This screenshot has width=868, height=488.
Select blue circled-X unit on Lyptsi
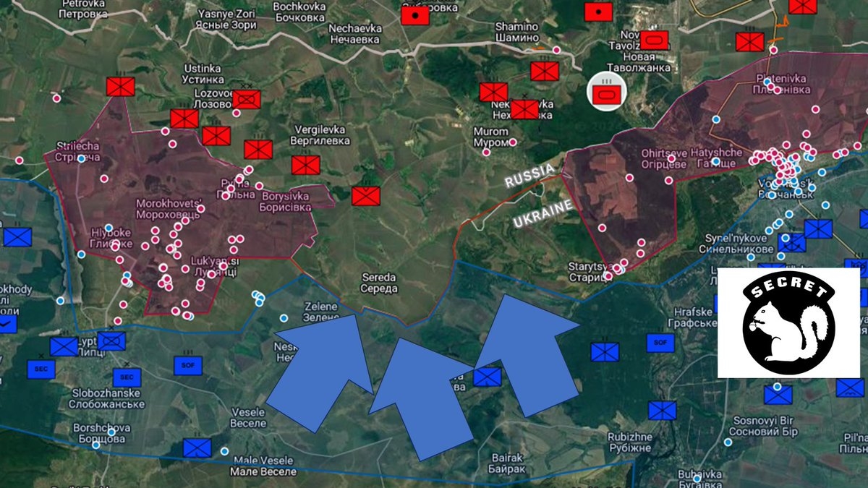(x=111, y=341)
